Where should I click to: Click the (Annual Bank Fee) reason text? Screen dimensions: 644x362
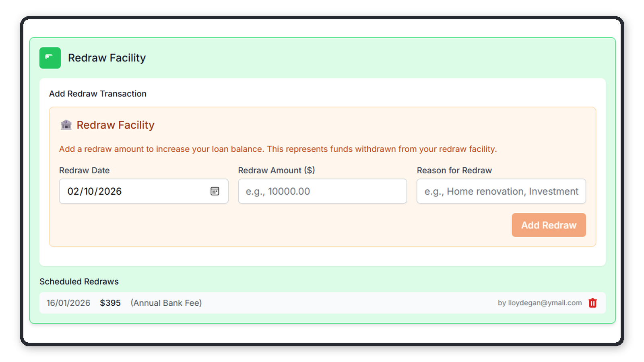(166, 303)
